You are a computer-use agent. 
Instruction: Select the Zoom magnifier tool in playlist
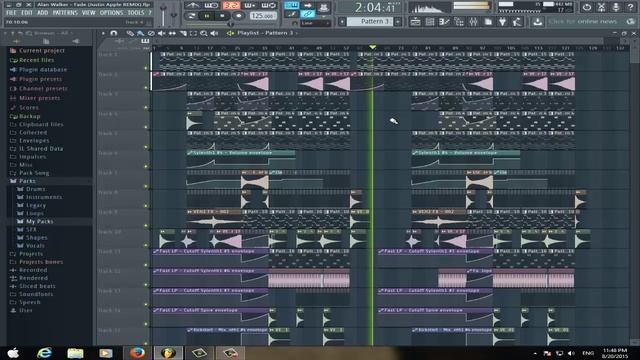point(204,33)
